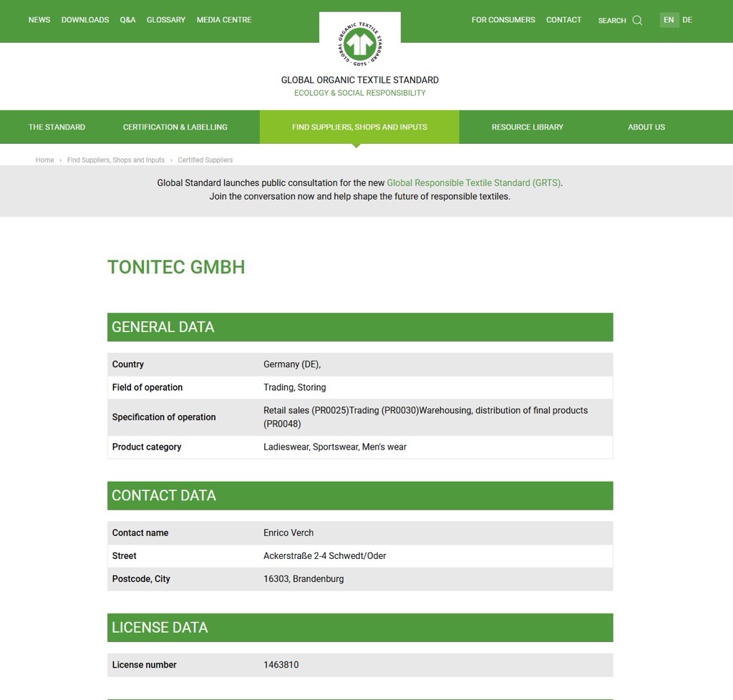Select Find Suppliers, Shops and Inputs tab

[359, 127]
